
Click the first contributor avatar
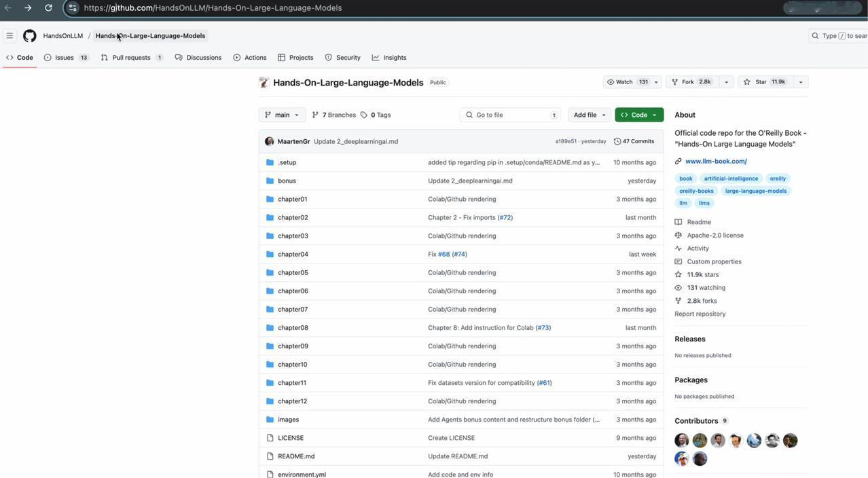[x=682, y=441]
